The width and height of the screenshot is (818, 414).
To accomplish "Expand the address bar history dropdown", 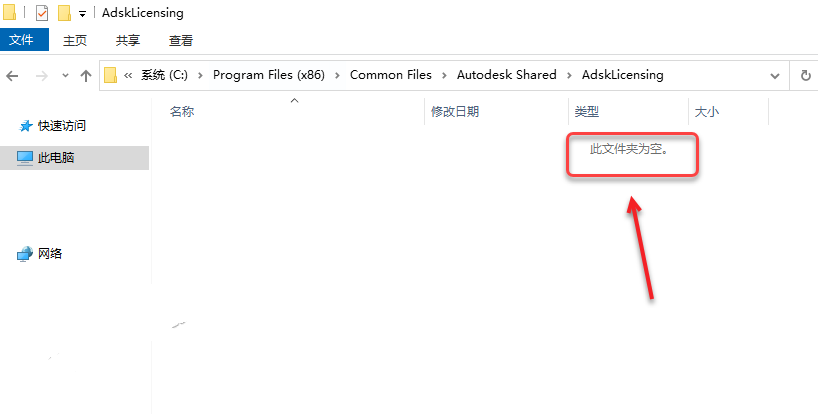I will [x=775, y=76].
